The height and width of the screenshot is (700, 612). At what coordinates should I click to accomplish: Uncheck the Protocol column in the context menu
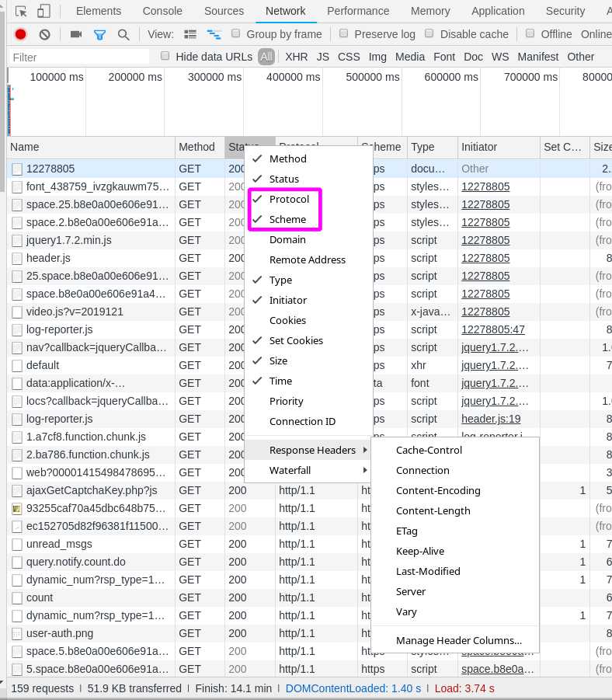pyautogui.click(x=309, y=199)
